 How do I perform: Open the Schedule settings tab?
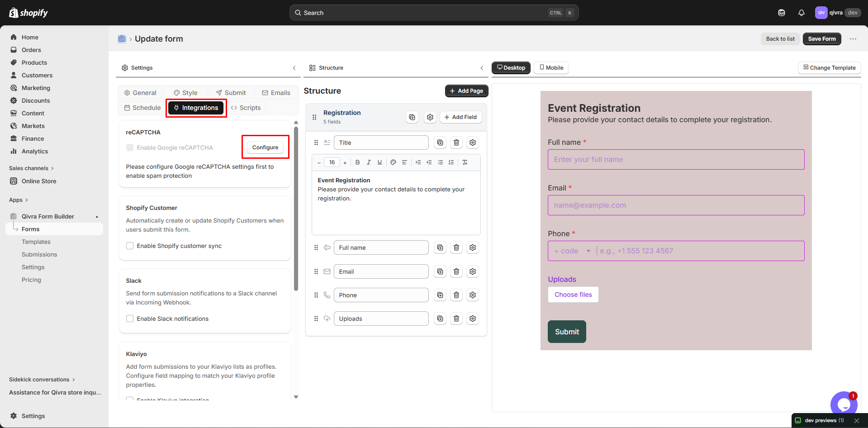click(x=142, y=108)
